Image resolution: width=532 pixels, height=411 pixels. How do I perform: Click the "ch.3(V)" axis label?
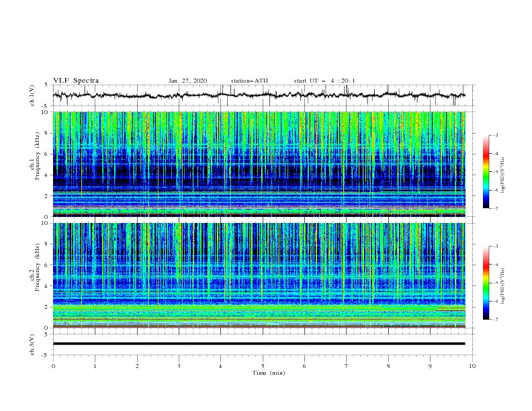point(32,345)
